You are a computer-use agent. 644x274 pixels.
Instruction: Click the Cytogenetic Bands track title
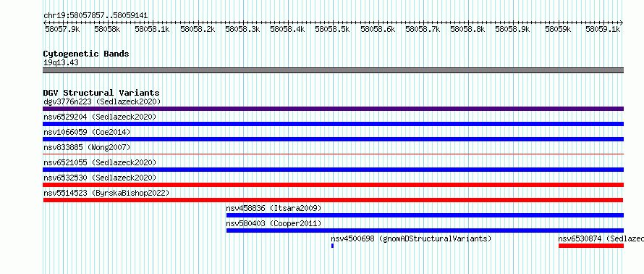(x=86, y=54)
